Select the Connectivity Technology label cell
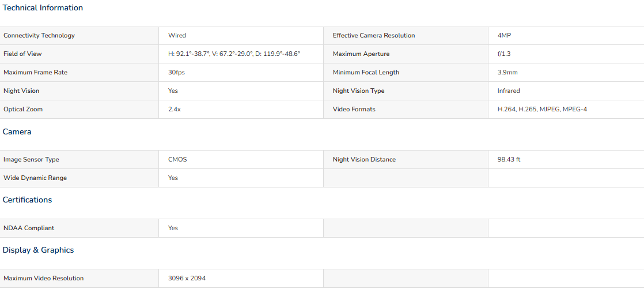This screenshot has width=644, height=289. (79, 36)
